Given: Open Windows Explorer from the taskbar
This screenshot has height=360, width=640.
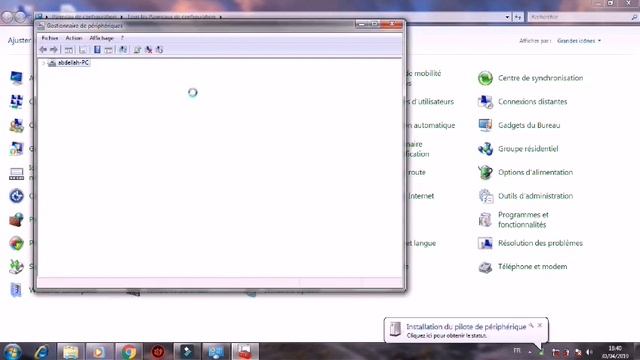Looking at the screenshot, I should (x=71, y=352).
